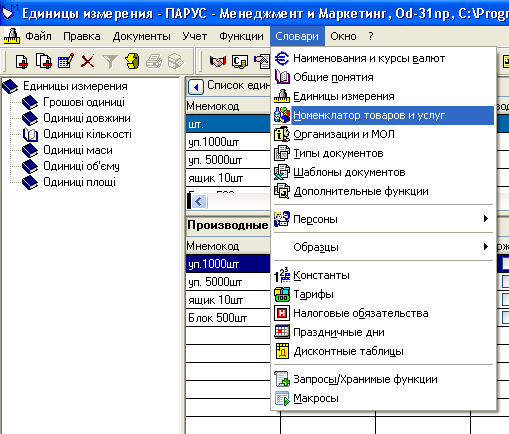
Task: Select уп.1000шт in the upper units list
Action: 228,142
